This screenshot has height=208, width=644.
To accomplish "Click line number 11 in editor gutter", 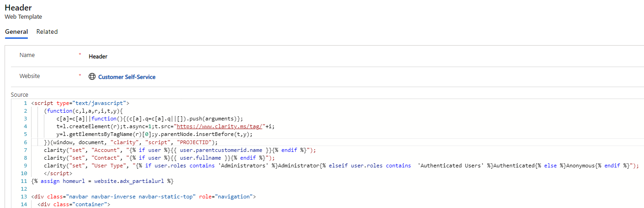I will (24, 181).
